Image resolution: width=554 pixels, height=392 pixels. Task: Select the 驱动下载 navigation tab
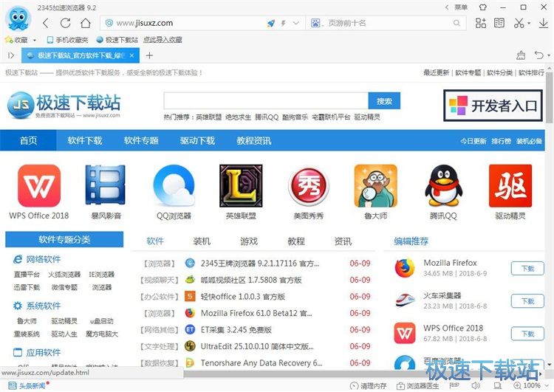(197, 140)
